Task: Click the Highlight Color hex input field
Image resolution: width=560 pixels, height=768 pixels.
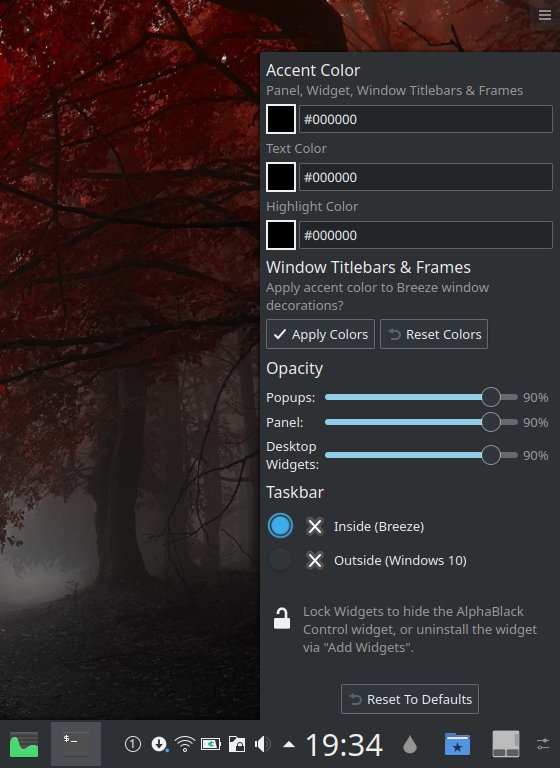Action: 426,235
